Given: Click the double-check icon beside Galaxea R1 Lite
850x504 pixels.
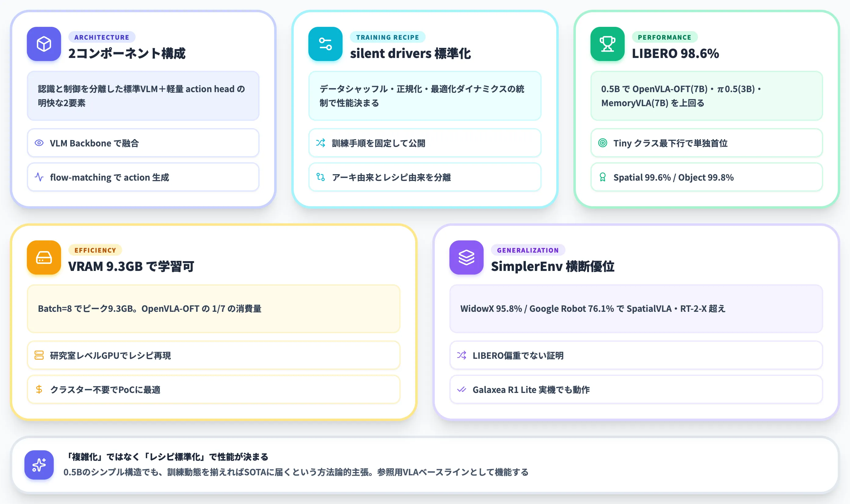Looking at the screenshot, I should click(462, 390).
